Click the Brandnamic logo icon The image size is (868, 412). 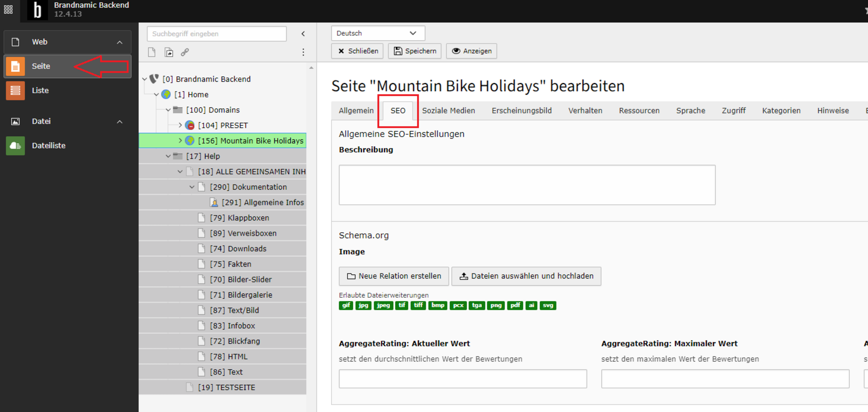tap(37, 10)
